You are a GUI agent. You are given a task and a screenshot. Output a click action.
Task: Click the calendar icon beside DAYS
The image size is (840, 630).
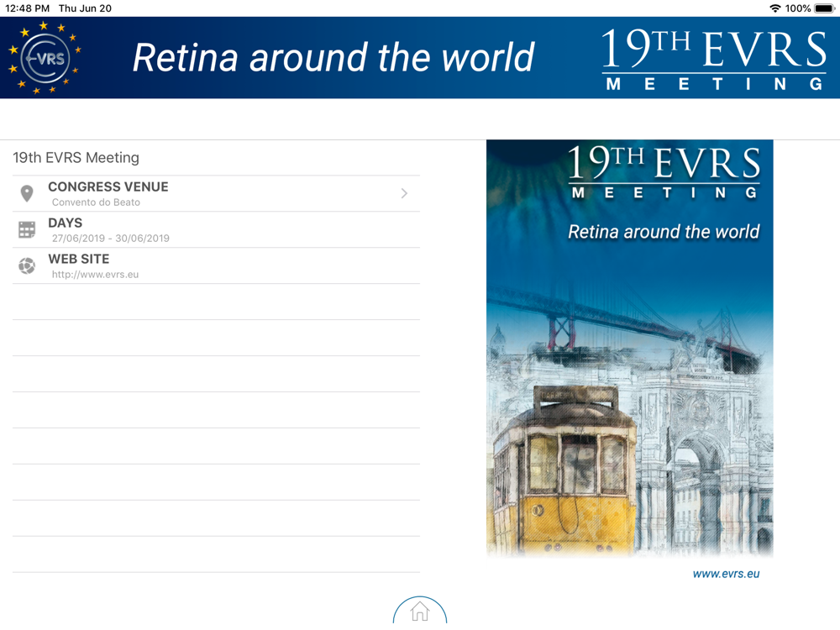point(27,229)
